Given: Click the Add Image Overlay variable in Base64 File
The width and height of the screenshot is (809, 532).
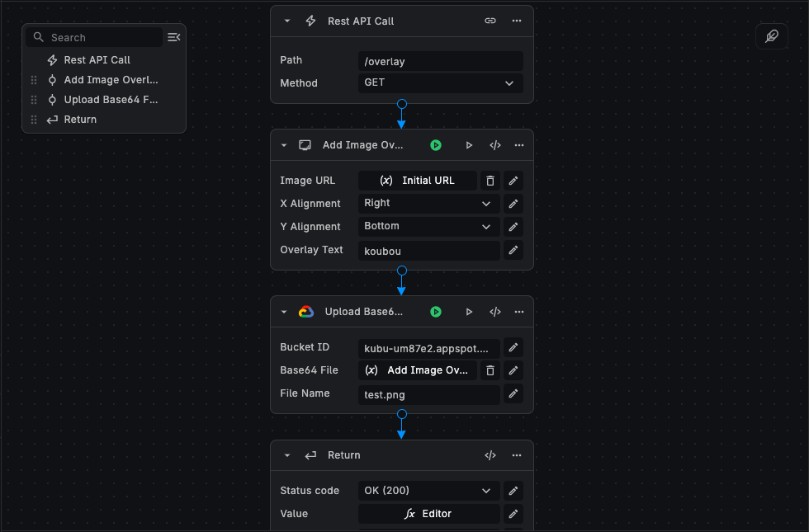Looking at the screenshot, I should (x=418, y=370).
